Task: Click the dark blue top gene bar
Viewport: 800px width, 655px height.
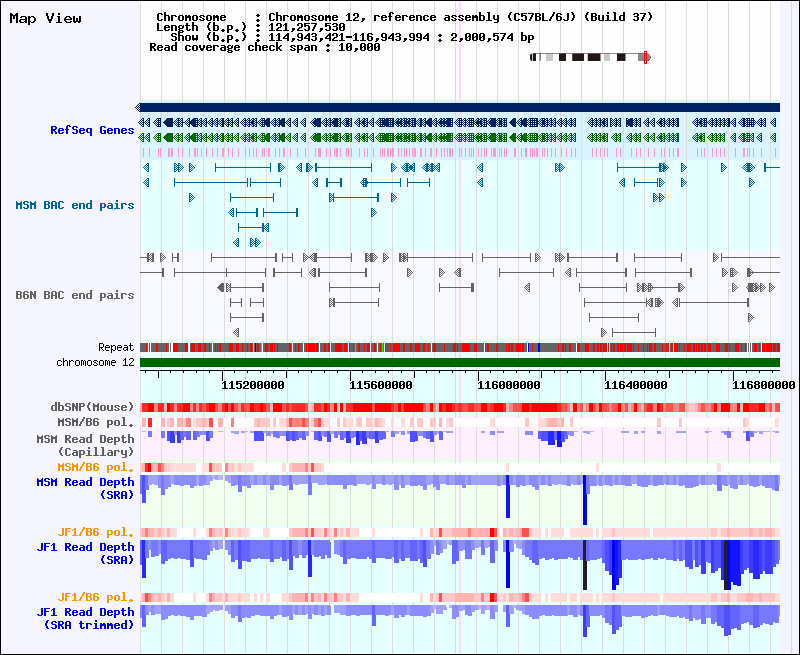Action: point(460,107)
